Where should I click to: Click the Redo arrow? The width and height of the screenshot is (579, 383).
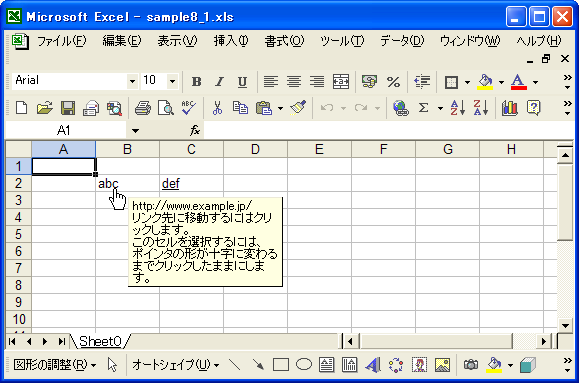pos(361,108)
